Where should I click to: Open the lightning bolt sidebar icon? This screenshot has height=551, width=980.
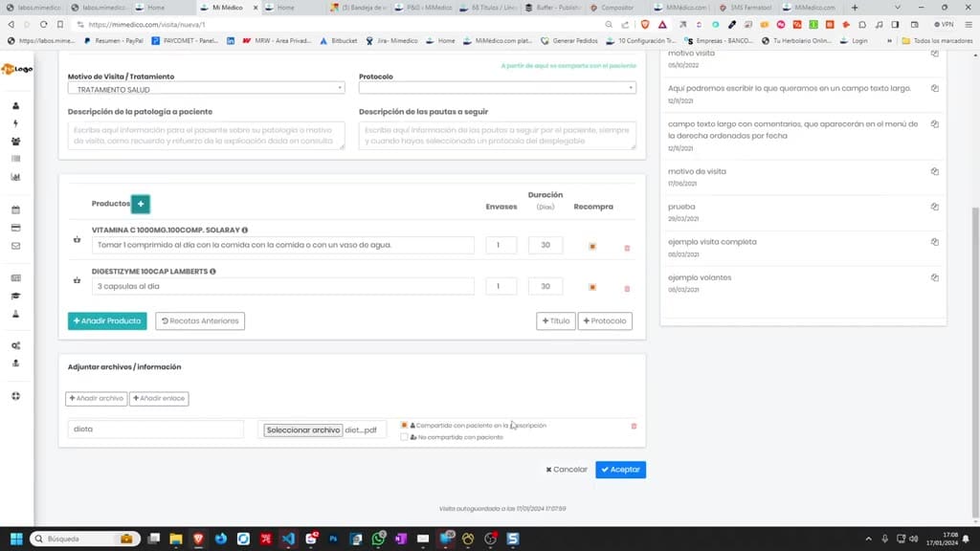pos(15,123)
